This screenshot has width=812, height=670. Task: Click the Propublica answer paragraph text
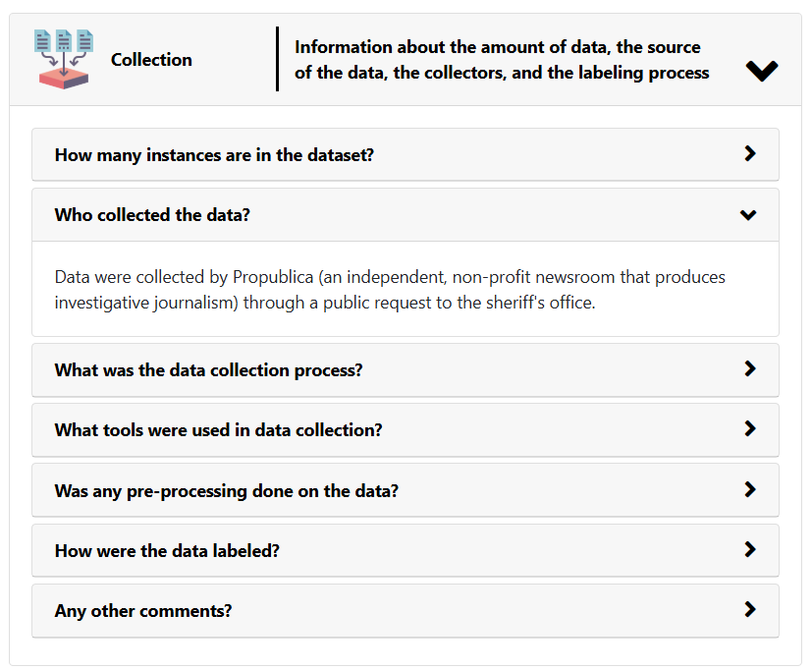[390, 289]
